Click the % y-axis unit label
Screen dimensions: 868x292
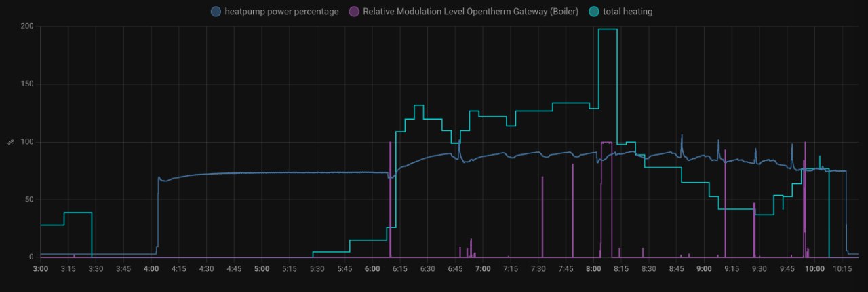[x=10, y=142]
